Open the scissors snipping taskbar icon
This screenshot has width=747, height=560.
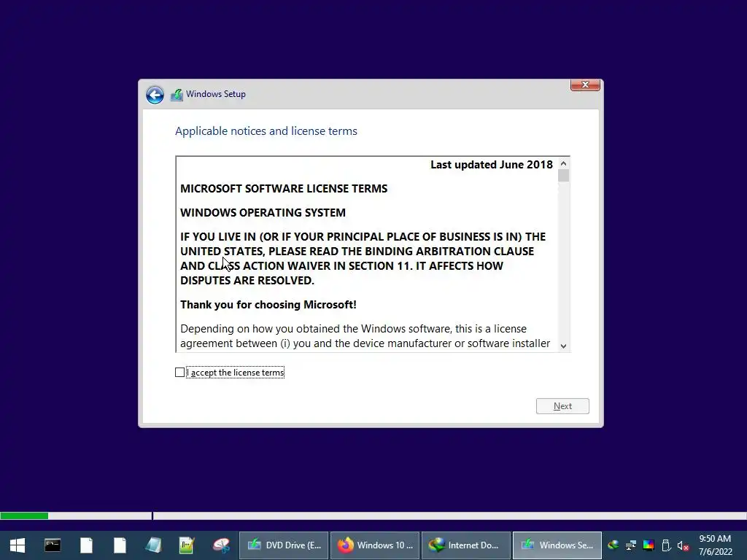221,545
